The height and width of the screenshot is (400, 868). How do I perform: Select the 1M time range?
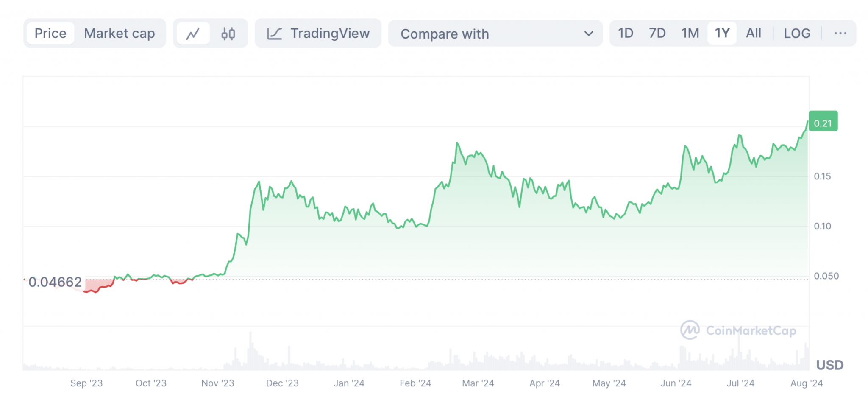689,33
